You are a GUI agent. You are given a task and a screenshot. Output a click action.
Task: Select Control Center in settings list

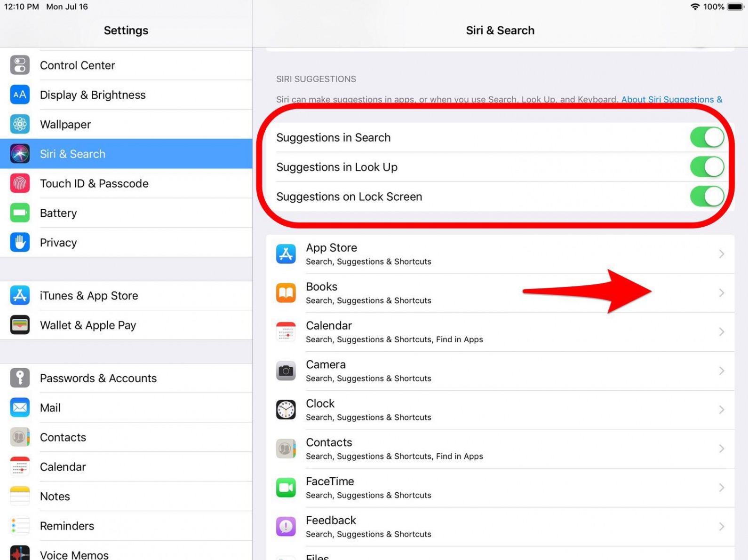(126, 65)
